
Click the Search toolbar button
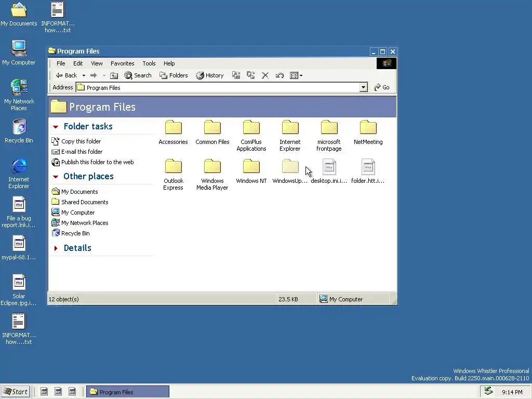138,75
